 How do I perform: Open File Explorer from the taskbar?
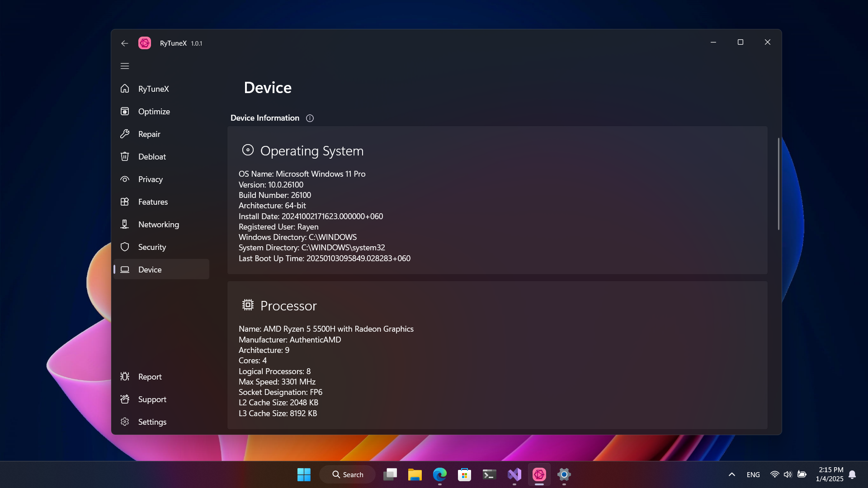coord(415,474)
